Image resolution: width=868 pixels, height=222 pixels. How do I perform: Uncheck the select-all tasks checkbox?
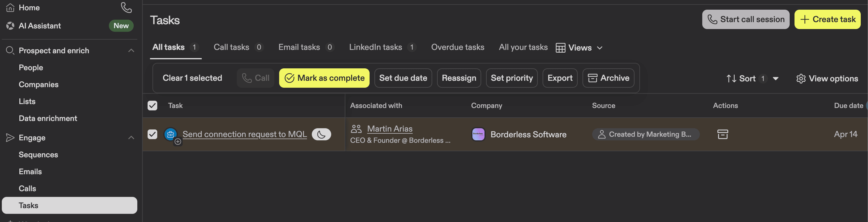tap(152, 106)
